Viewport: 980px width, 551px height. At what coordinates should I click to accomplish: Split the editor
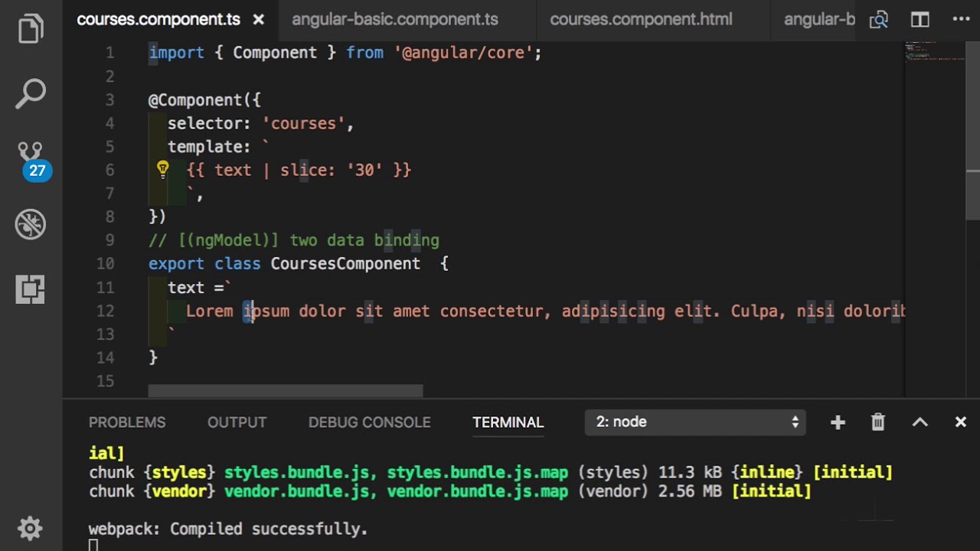[920, 20]
